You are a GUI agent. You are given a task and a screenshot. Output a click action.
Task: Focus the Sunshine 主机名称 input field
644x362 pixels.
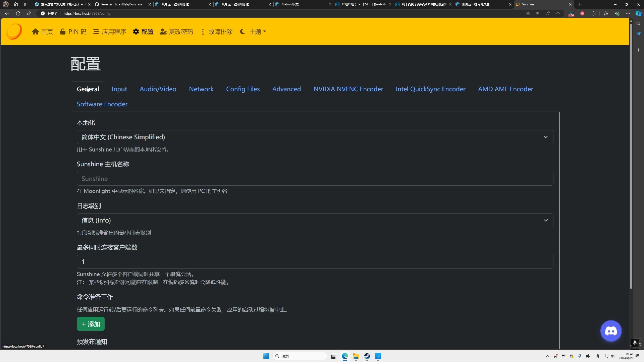(x=315, y=179)
